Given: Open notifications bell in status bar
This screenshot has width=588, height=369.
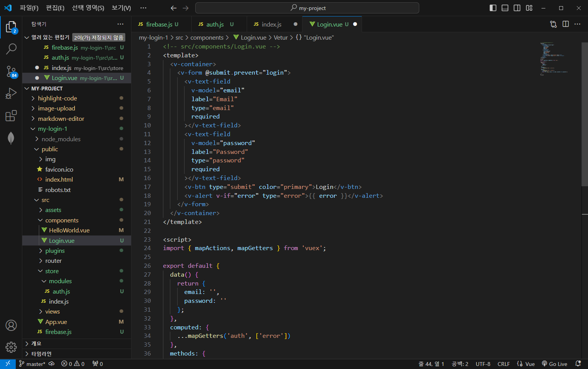Looking at the screenshot, I should click(578, 364).
